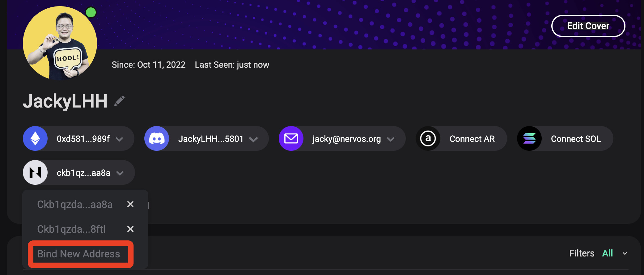Open the jacky@nervos.org email dropdown
Viewport: 644px width, 275px height.
pyautogui.click(x=391, y=139)
